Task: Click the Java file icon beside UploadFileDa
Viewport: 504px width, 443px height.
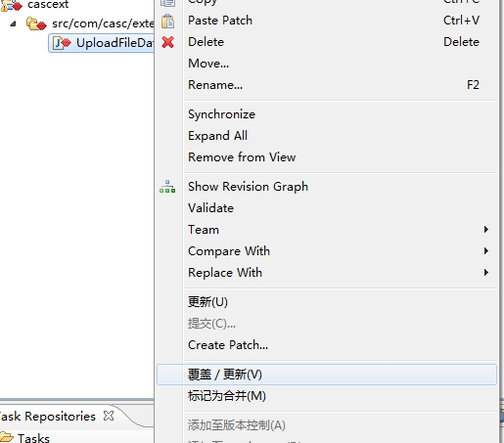Action: click(62, 43)
